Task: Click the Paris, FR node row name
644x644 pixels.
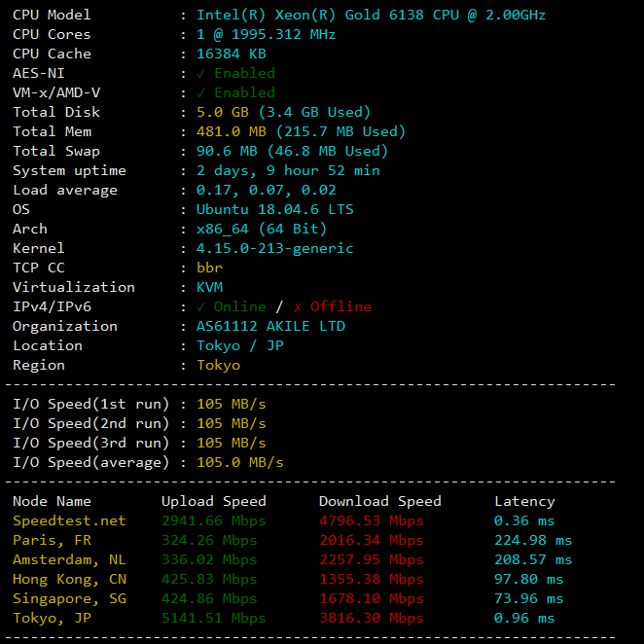Action: pyautogui.click(x=52, y=540)
